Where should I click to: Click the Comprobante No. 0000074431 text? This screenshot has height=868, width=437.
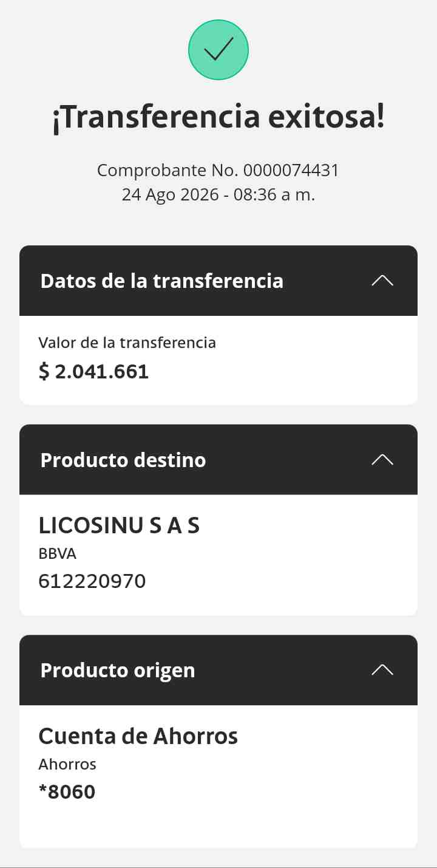click(x=218, y=171)
